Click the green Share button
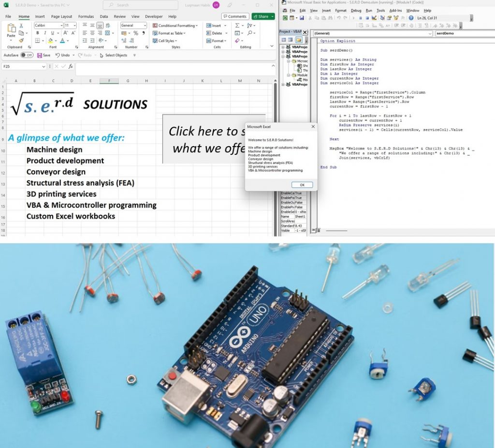 263,16
